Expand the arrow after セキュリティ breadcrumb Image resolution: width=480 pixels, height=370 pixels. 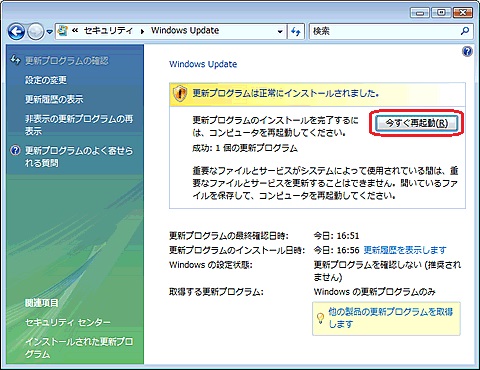142,31
